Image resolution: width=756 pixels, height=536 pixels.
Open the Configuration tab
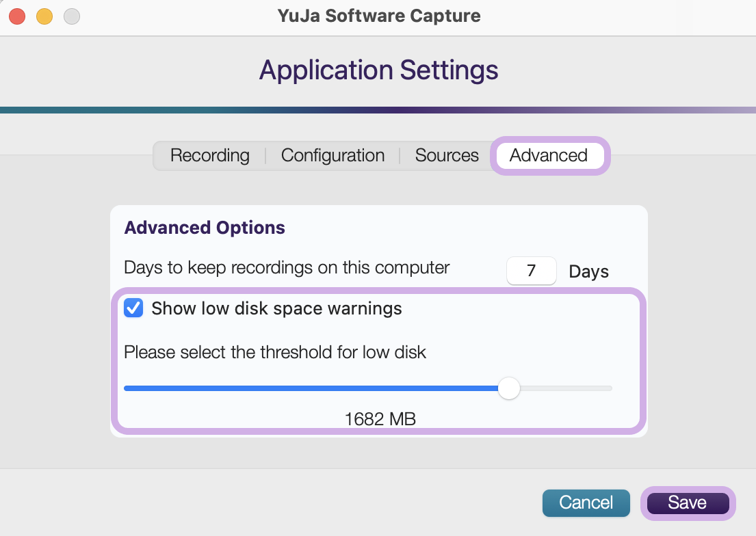click(333, 156)
